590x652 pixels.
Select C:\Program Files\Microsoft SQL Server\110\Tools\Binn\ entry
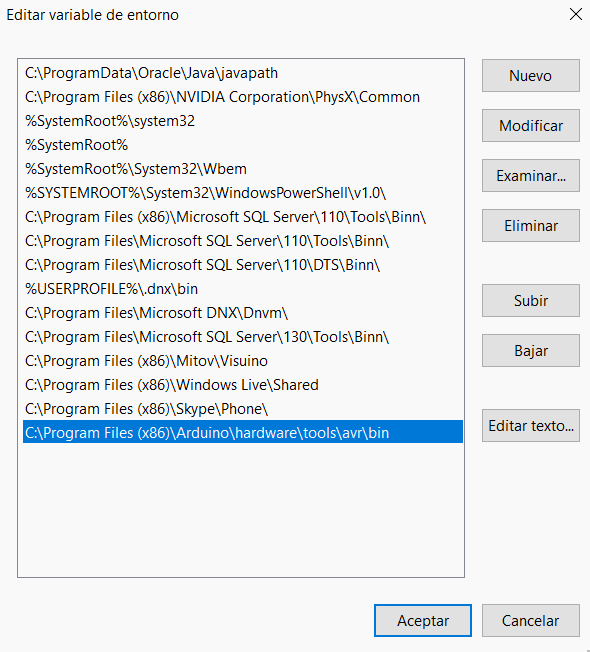(x=243, y=241)
